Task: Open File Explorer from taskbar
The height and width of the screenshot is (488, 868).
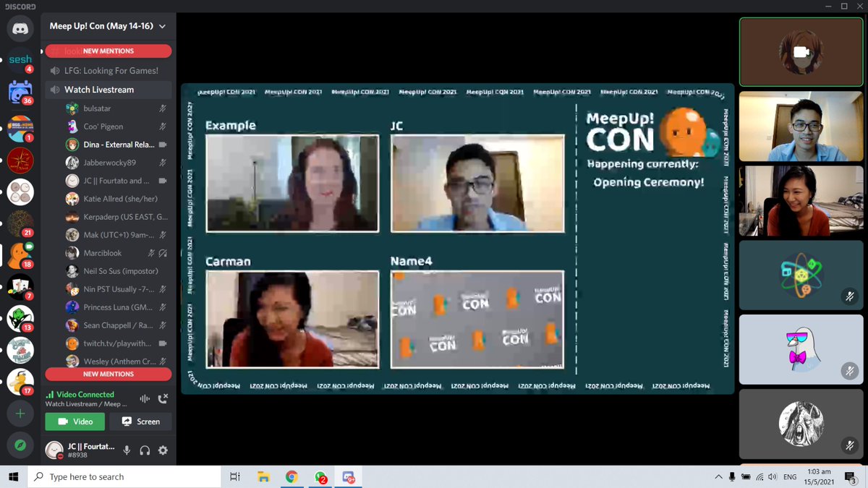Action: pyautogui.click(x=263, y=476)
